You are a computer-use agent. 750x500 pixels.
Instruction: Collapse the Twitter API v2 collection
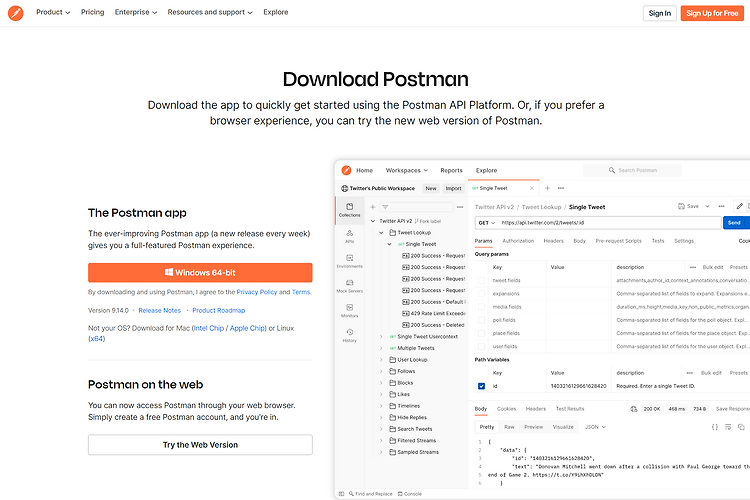(x=373, y=221)
